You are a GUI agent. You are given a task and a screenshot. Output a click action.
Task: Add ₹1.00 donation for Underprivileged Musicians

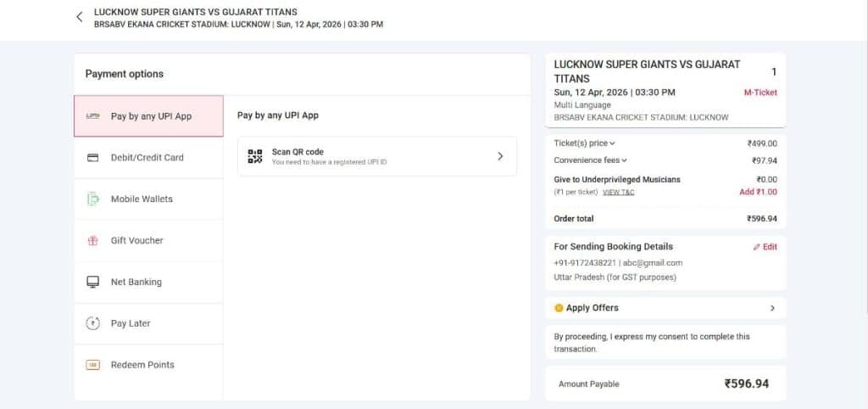pyautogui.click(x=758, y=192)
